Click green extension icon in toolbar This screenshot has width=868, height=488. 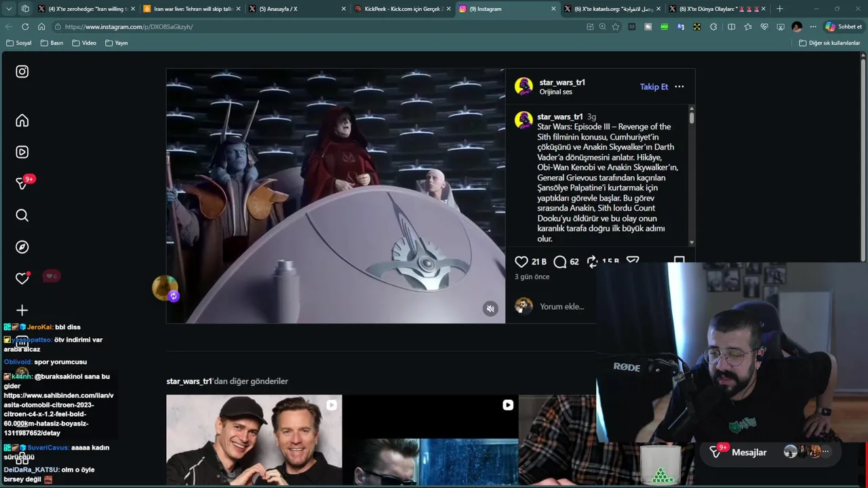(x=664, y=26)
